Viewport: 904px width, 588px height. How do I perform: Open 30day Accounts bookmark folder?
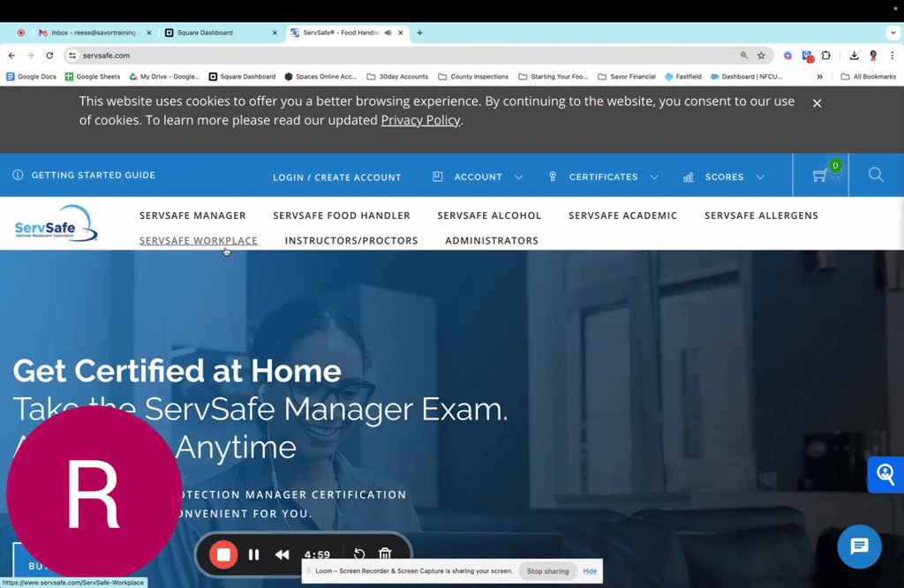(x=397, y=77)
